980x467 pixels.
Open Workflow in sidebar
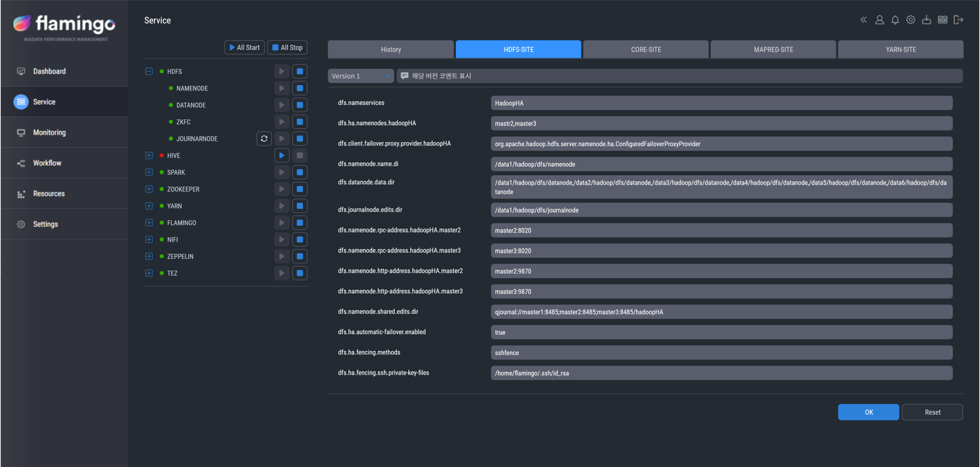[64, 163]
